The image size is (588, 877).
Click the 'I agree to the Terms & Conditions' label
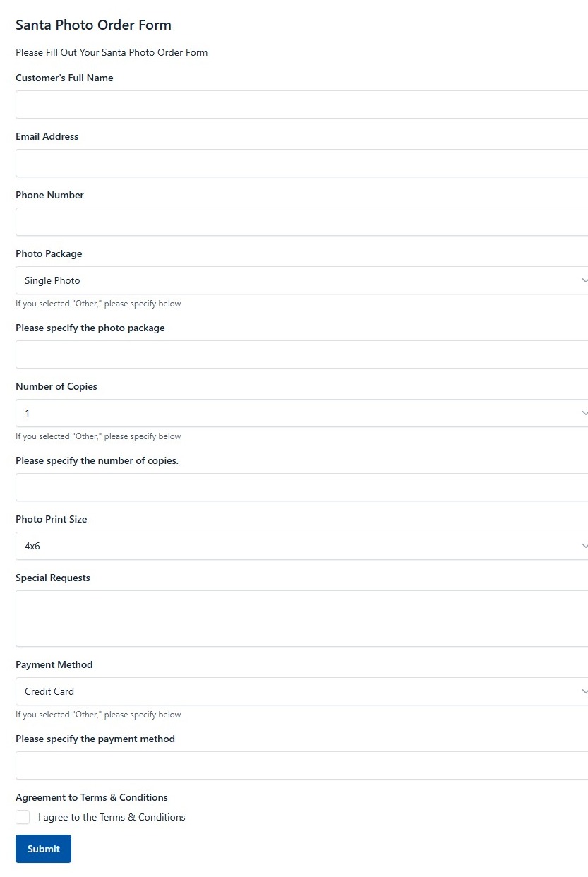point(112,817)
